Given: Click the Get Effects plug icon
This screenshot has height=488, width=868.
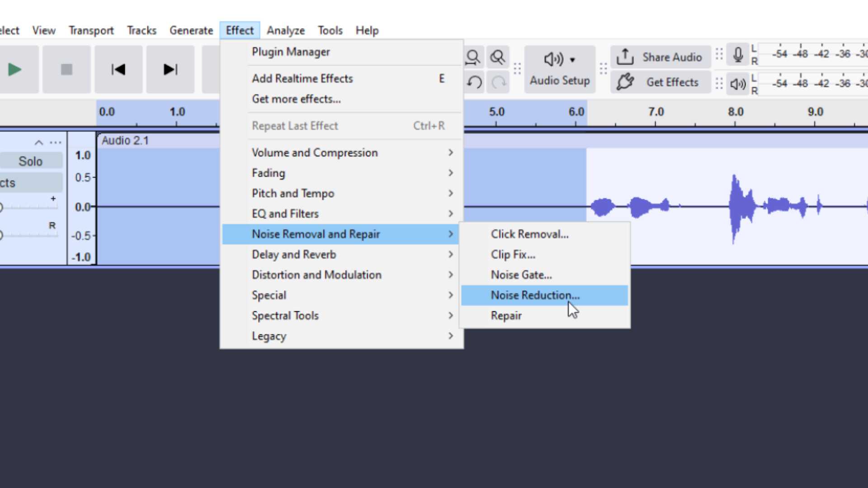Looking at the screenshot, I should (625, 82).
